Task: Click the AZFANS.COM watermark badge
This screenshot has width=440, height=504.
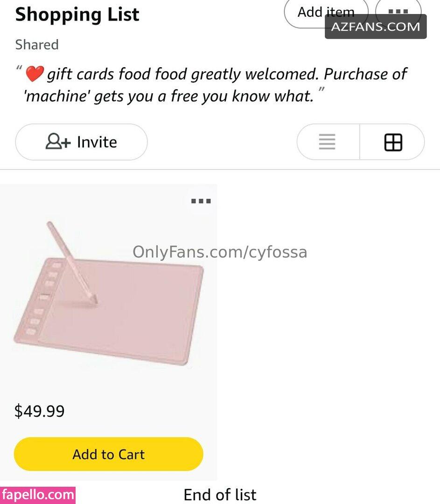Action: [376, 27]
